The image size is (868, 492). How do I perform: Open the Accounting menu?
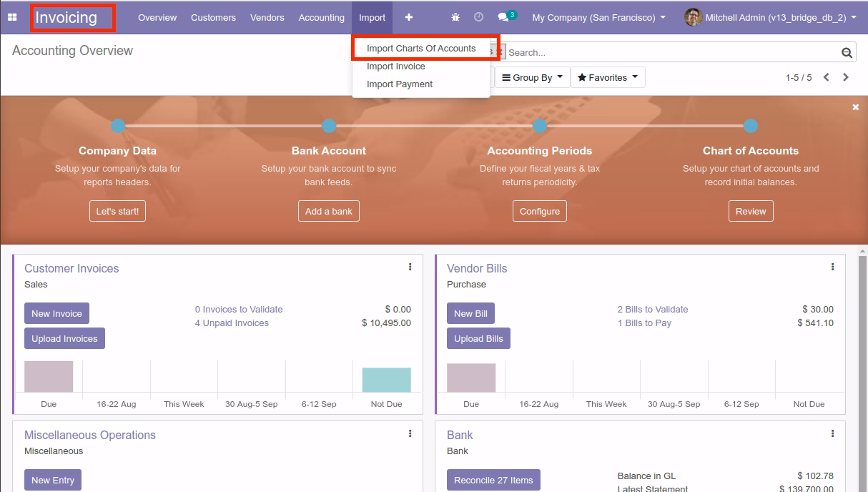pyautogui.click(x=322, y=17)
